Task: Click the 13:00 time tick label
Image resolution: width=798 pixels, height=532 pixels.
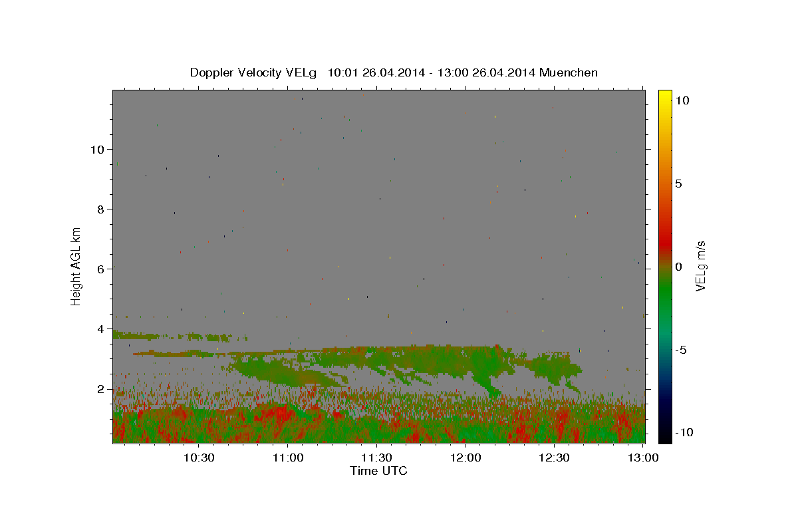Action: pyautogui.click(x=643, y=458)
